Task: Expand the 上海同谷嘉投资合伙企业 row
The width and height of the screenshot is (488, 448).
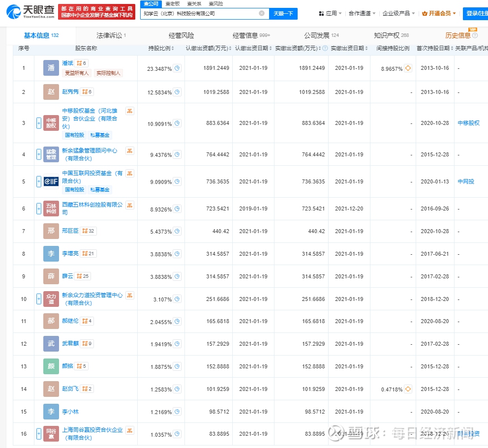Action: (x=38, y=434)
